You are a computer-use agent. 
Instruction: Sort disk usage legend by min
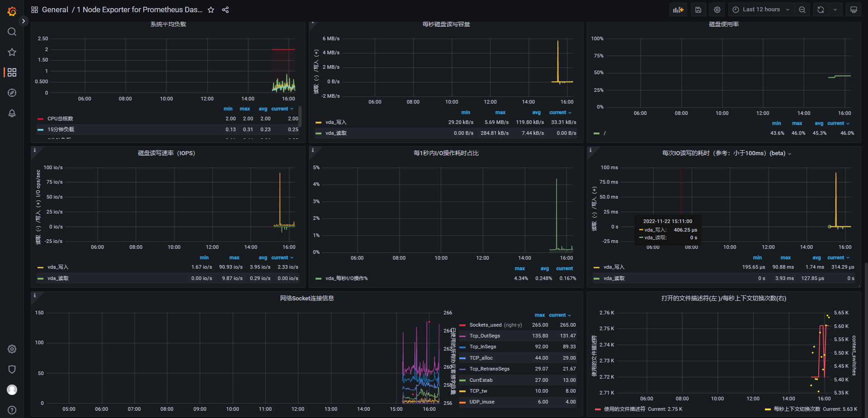(776, 123)
